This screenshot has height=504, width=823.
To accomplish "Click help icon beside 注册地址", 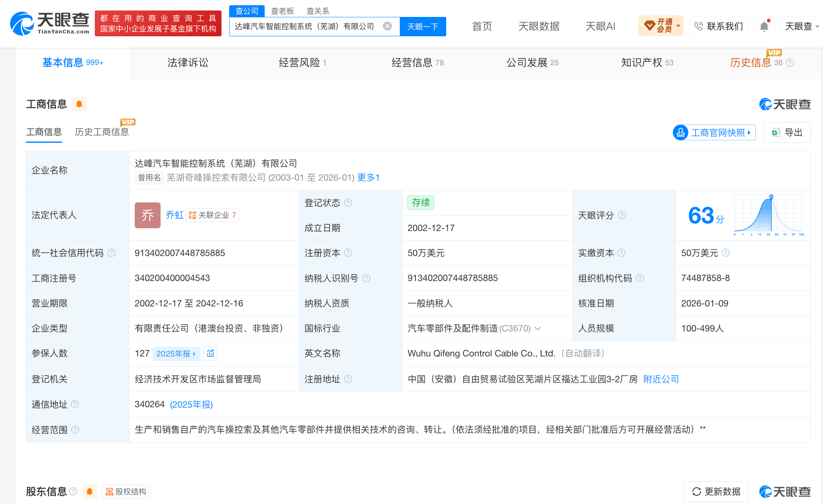I will point(349,379).
